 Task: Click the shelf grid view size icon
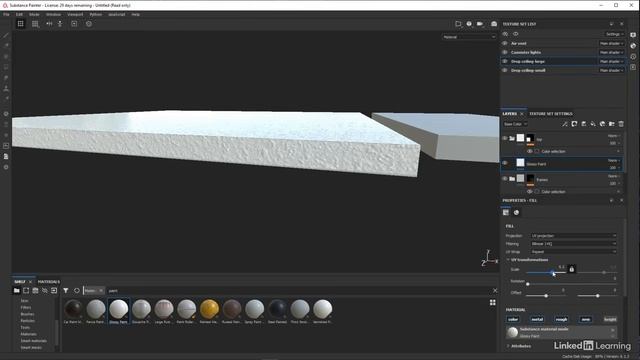pos(493,302)
